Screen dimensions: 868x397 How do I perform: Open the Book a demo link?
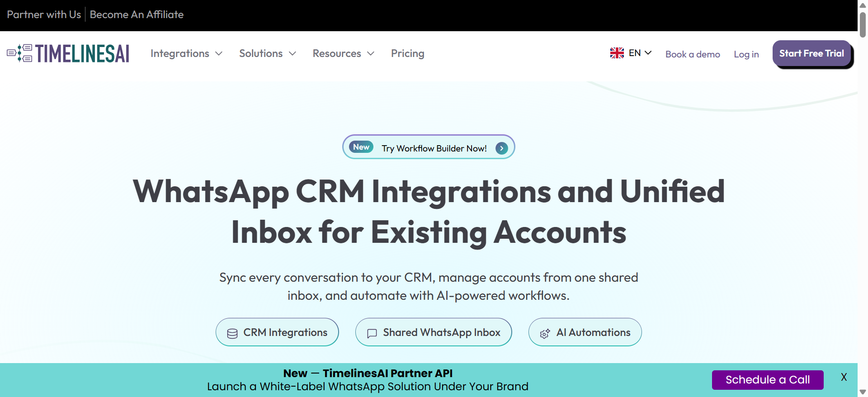(693, 54)
